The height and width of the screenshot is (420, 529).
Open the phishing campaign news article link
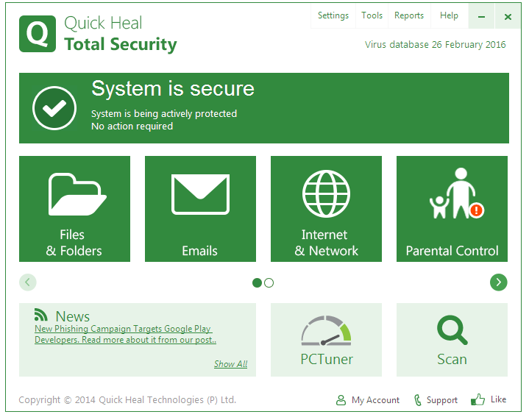tap(123, 335)
